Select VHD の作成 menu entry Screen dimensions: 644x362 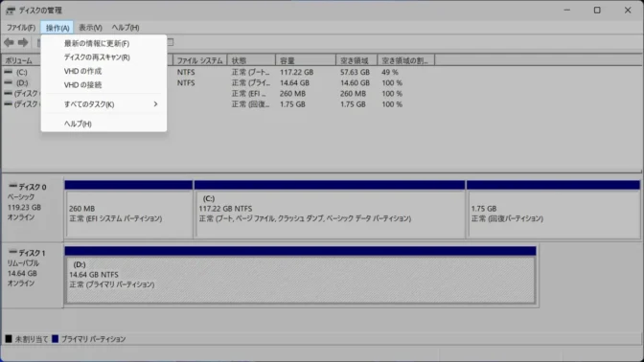click(103, 71)
